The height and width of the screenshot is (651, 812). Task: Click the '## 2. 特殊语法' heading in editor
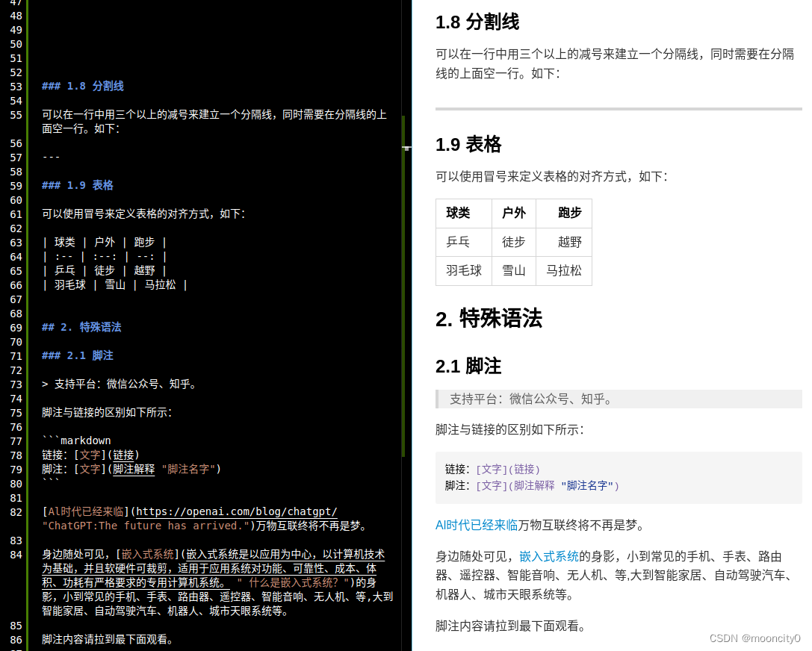click(82, 327)
